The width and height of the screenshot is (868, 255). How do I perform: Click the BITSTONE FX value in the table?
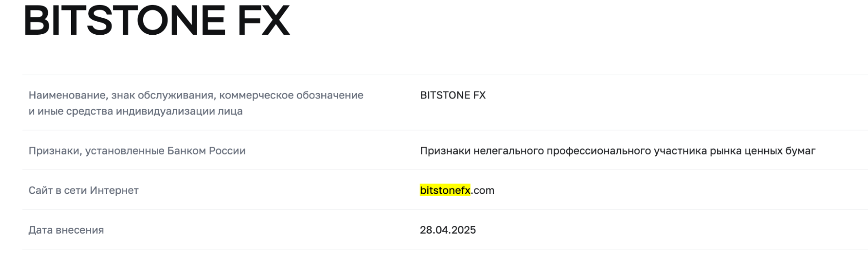452,95
